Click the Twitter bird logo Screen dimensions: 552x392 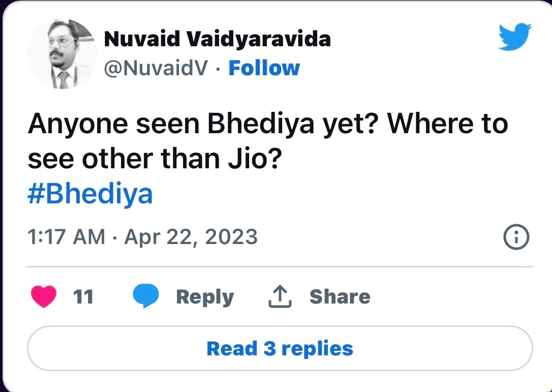pos(515,37)
